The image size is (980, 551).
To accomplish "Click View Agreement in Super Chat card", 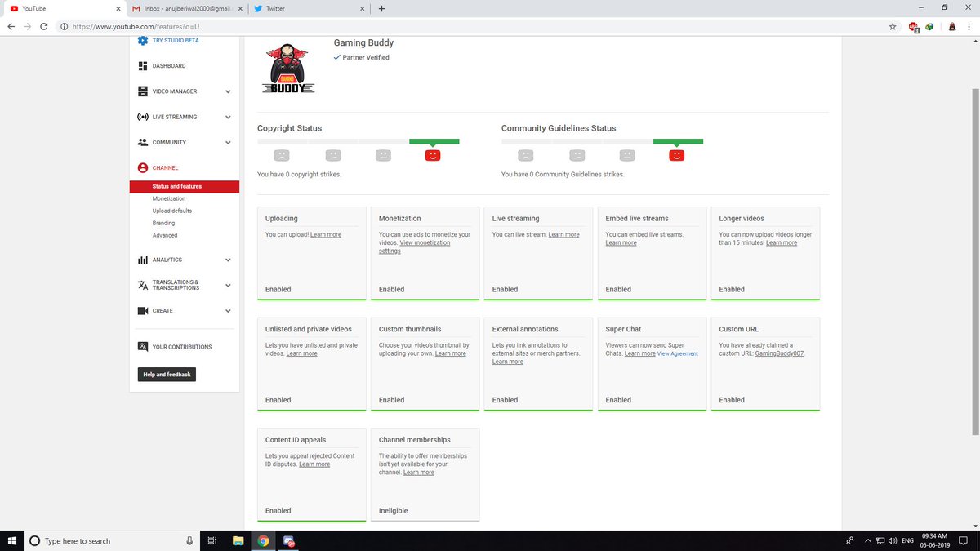I will click(678, 353).
